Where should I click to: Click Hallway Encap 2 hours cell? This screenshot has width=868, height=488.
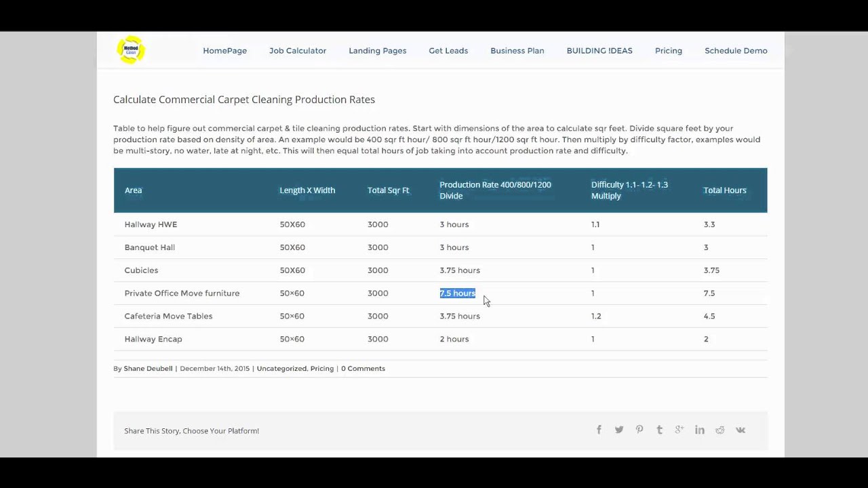point(454,340)
